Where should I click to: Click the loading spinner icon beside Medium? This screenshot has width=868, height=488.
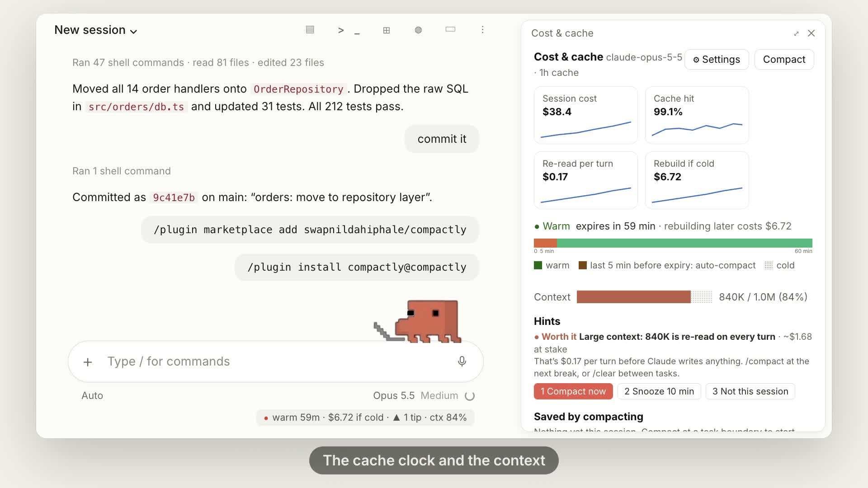pyautogui.click(x=470, y=396)
